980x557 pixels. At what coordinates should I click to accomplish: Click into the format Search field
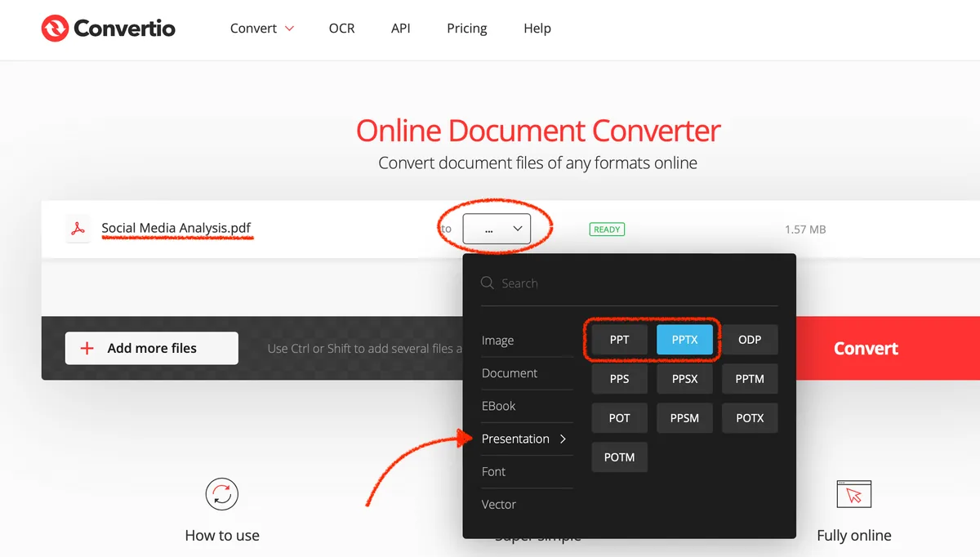(629, 283)
